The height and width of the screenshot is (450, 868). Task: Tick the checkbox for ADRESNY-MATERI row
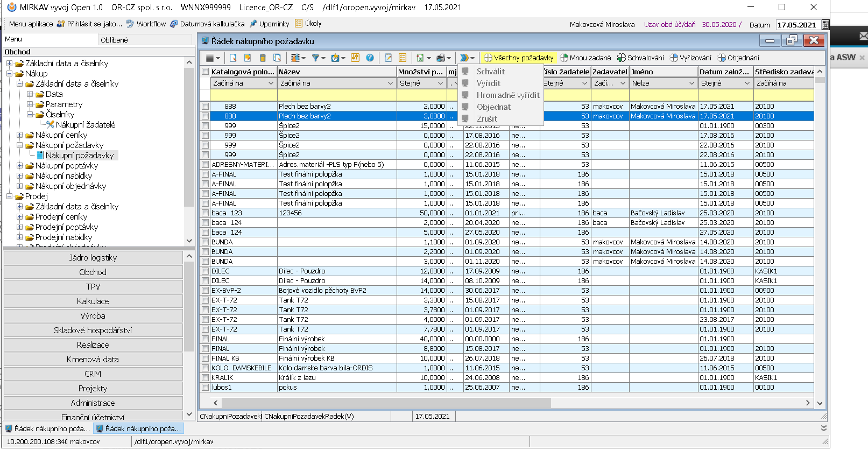coord(205,165)
